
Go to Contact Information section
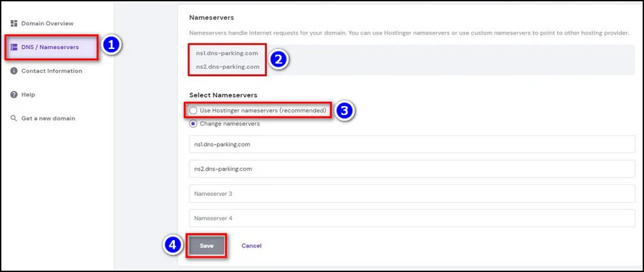(52, 71)
